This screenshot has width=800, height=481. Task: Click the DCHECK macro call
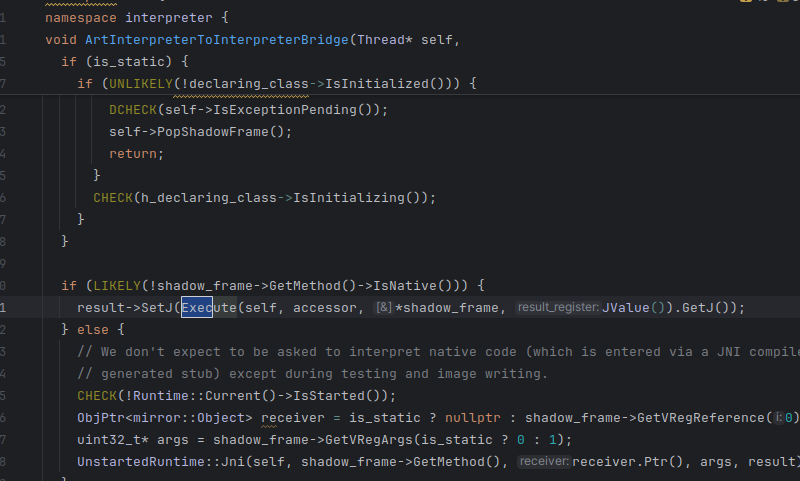click(132, 109)
